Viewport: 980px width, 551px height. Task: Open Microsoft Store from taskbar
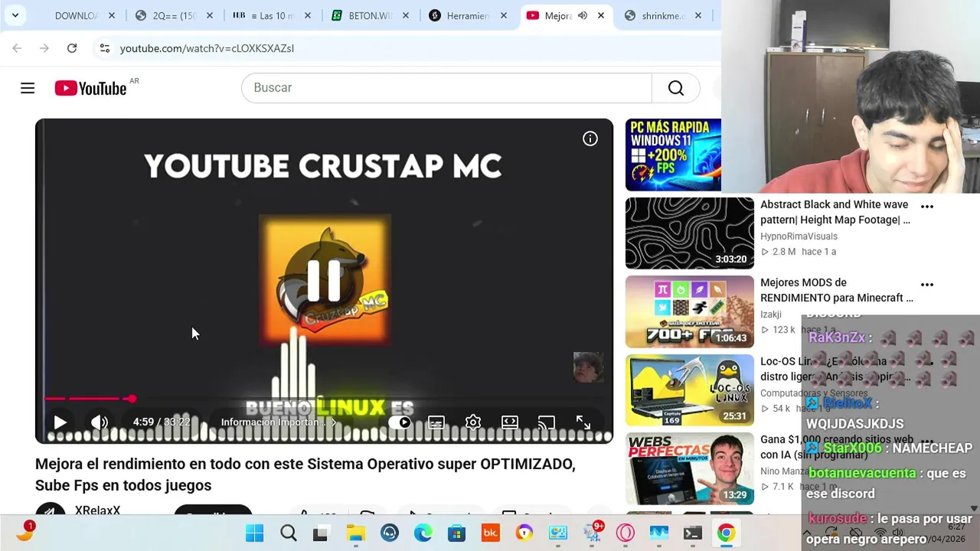pos(456,533)
